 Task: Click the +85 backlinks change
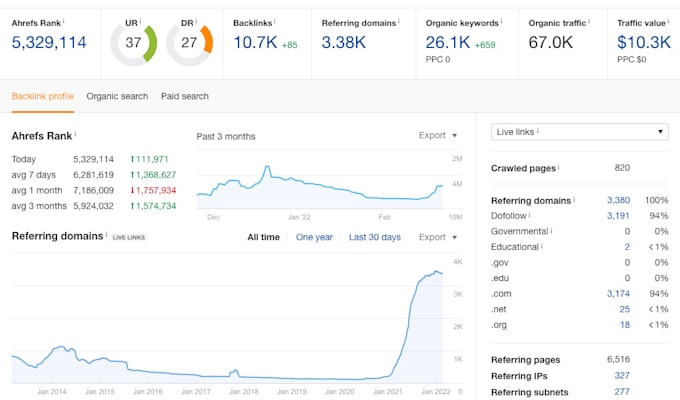tap(290, 45)
